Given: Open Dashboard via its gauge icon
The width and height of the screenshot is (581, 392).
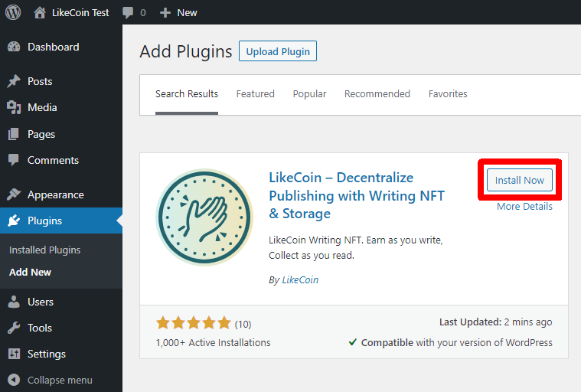Looking at the screenshot, I should point(14,47).
